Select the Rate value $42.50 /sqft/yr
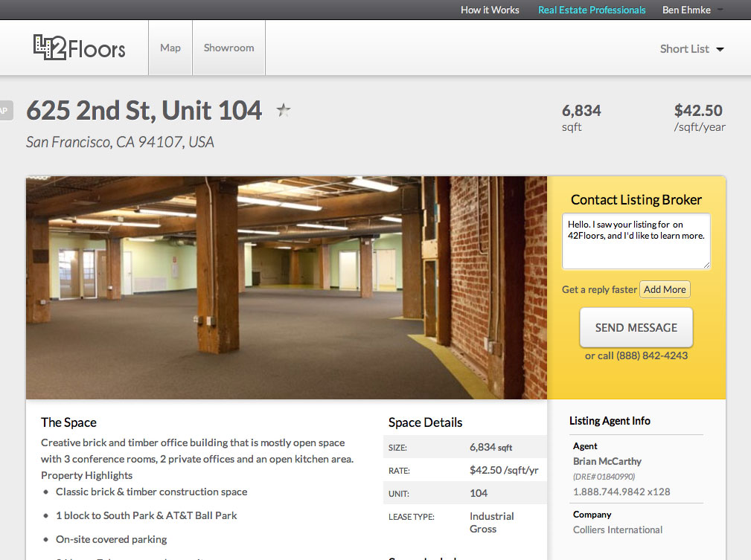 click(x=504, y=470)
